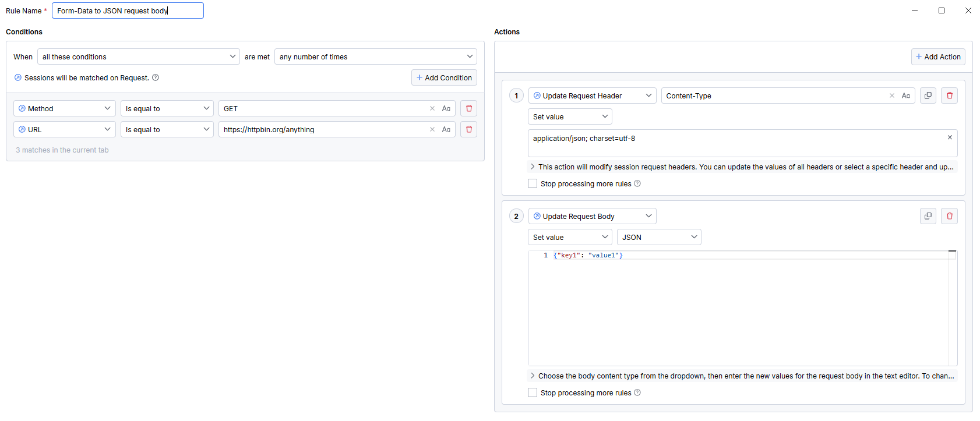Click the Rule Name text field
The height and width of the screenshot is (421, 980).
coord(128,10)
